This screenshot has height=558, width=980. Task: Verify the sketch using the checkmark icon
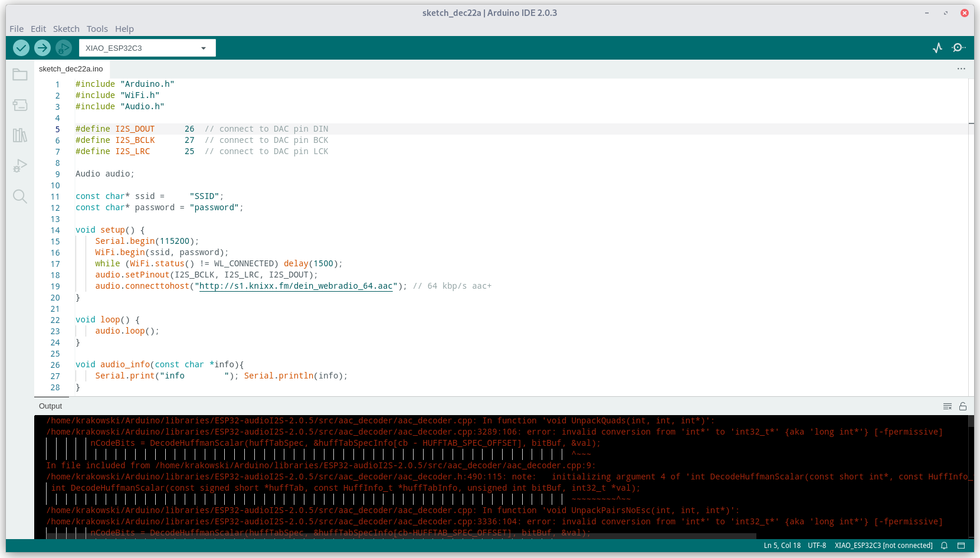click(x=21, y=48)
